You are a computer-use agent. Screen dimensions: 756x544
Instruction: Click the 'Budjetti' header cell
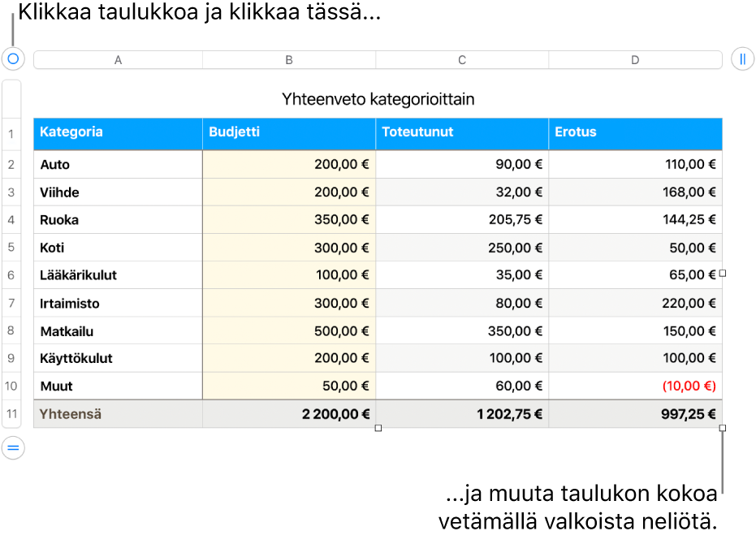pyautogui.click(x=289, y=134)
